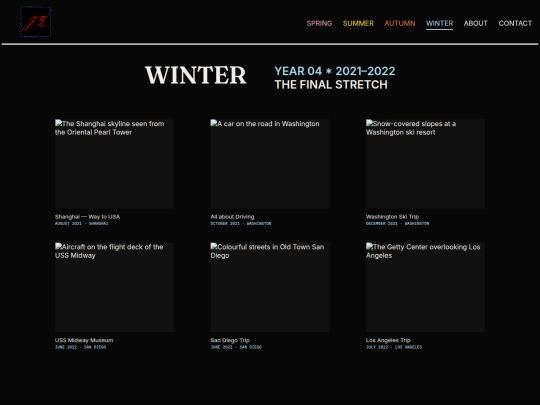
Task: Click the 'October 2021 · Washington' caption
Action: pos(241,224)
